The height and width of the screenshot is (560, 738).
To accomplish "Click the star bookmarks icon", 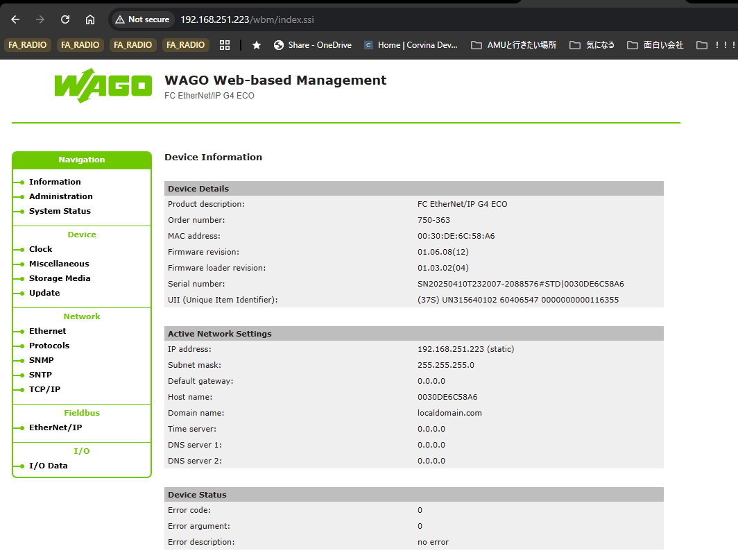I will 257,45.
